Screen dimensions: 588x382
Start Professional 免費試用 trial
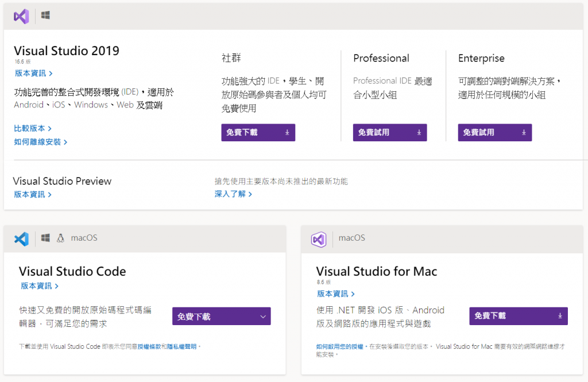coord(390,133)
